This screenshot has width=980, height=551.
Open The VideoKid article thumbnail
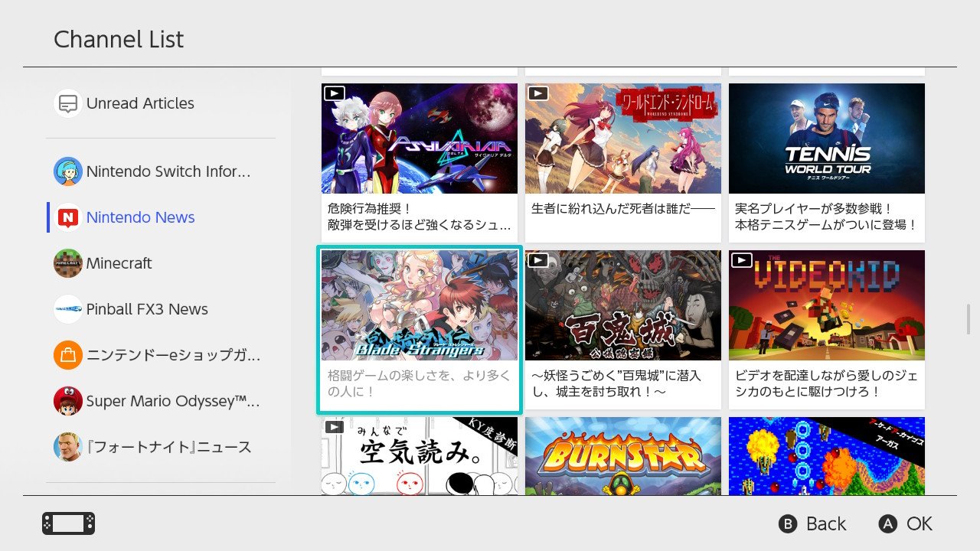[x=827, y=305]
